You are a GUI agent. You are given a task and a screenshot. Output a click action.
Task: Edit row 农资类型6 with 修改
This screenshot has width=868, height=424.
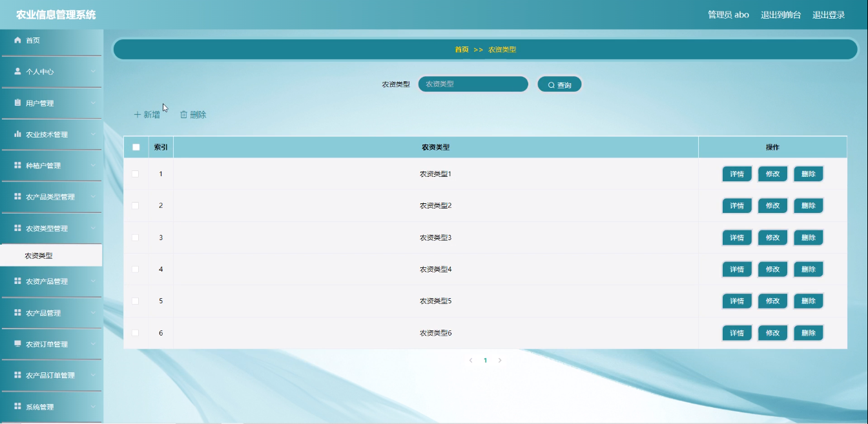point(772,333)
